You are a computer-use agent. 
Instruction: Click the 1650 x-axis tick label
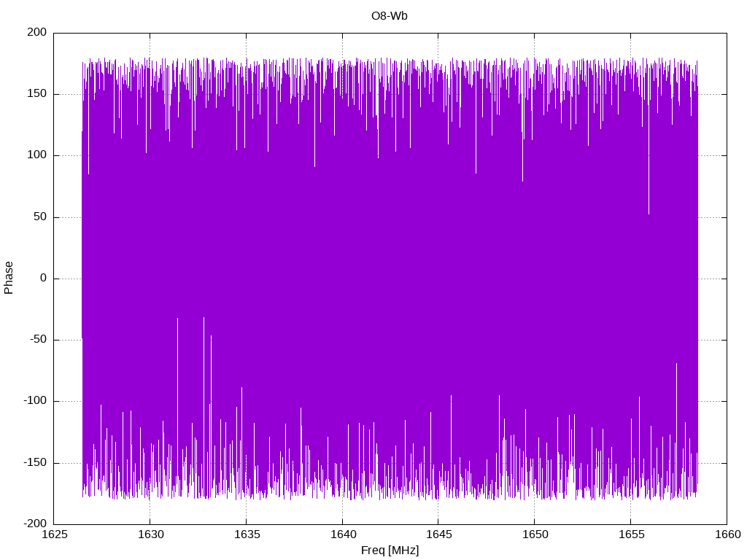click(535, 534)
